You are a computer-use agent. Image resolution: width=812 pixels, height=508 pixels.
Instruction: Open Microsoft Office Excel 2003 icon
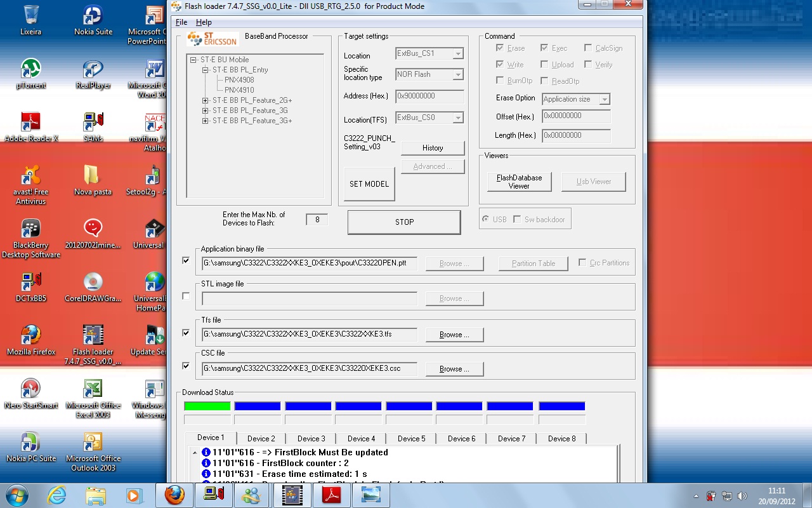[x=93, y=398]
